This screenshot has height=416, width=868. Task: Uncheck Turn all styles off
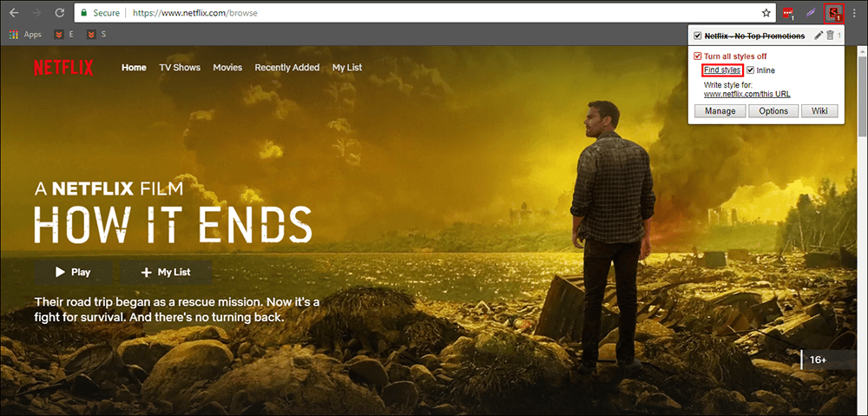[698, 56]
